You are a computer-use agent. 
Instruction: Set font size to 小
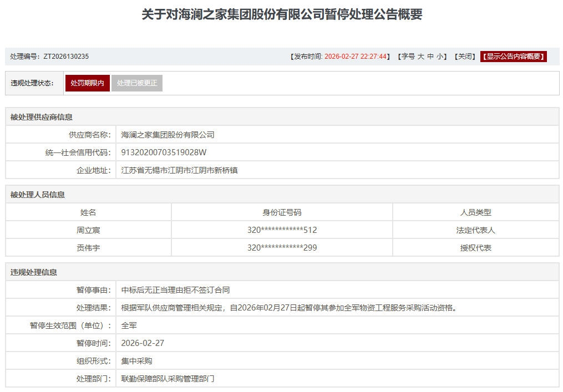pyautogui.click(x=439, y=57)
